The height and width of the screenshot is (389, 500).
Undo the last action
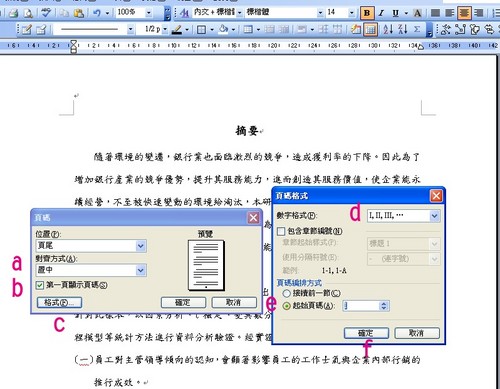[97, 13]
